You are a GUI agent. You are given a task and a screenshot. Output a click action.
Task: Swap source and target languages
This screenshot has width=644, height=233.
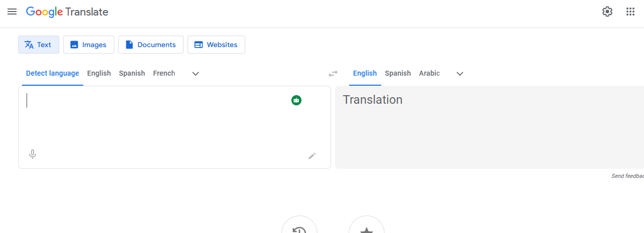pos(333,74)
